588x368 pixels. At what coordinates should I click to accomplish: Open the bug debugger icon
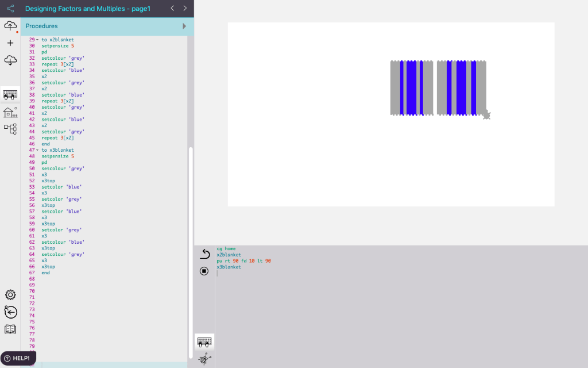click(204, 359)
